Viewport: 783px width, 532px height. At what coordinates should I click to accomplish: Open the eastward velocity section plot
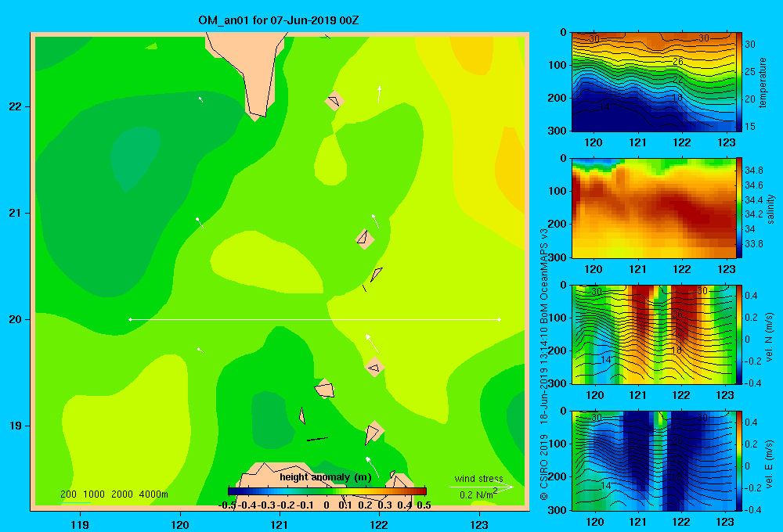(654, 461)
